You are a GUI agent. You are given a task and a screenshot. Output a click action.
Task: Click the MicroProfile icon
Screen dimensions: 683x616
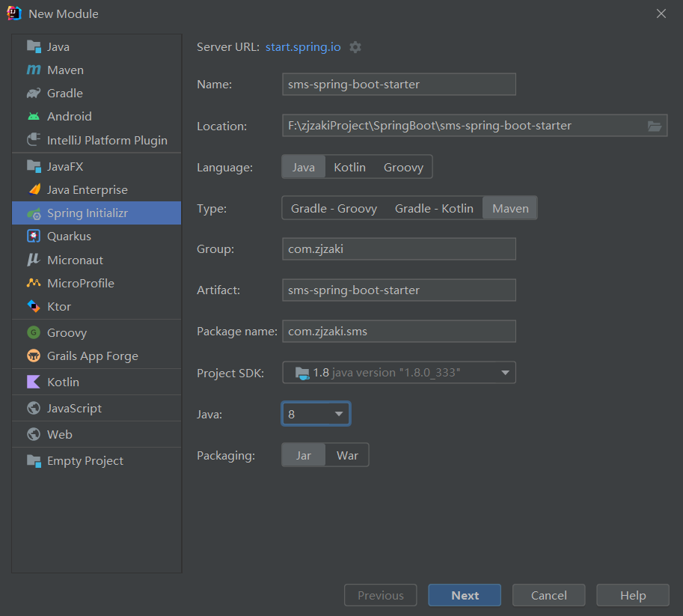pyautogui.click(x=34, y=283)
